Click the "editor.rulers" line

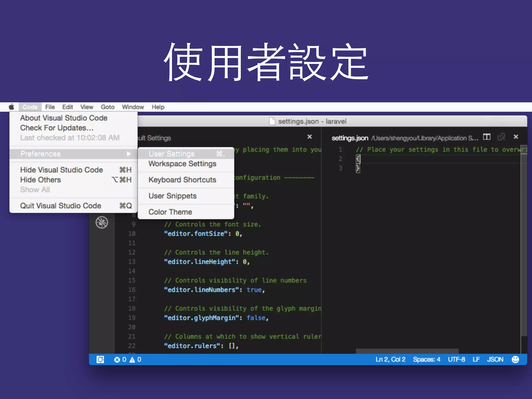(x=201, y=346)
